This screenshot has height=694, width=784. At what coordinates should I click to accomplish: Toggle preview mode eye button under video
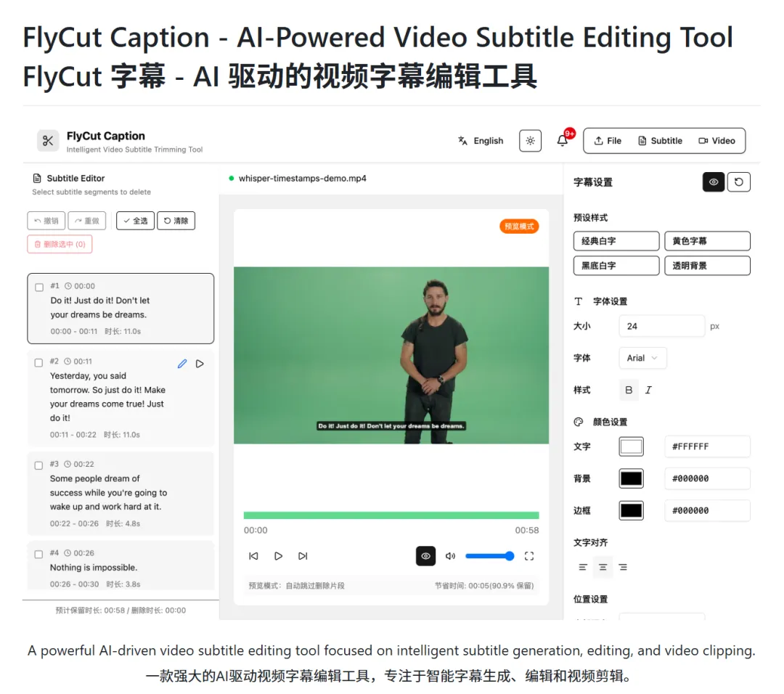pos(425,556)
